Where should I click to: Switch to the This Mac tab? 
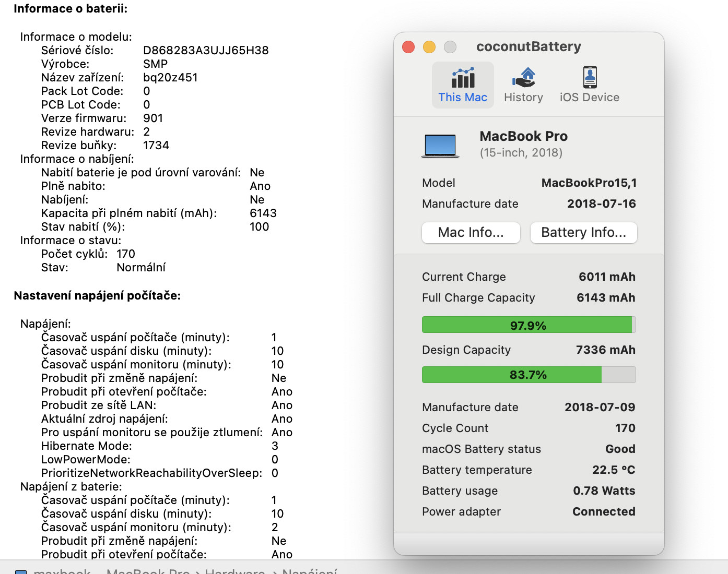(463, 85)
